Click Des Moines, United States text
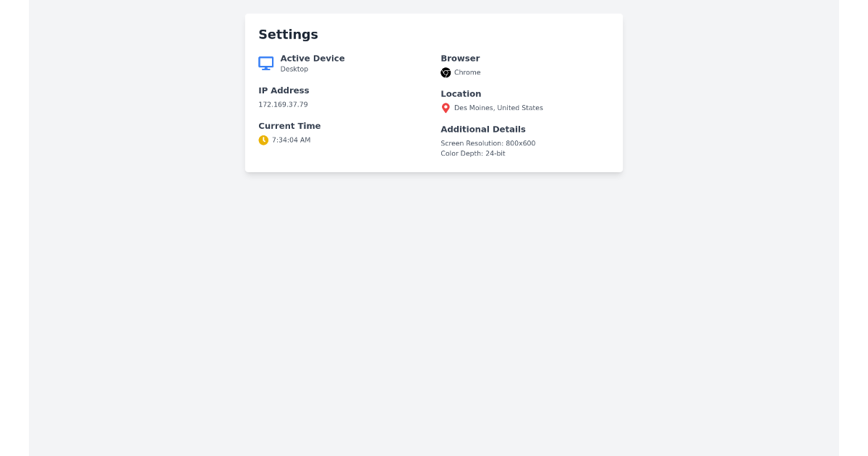The image size is (868, 456). (x=498, y=107)
